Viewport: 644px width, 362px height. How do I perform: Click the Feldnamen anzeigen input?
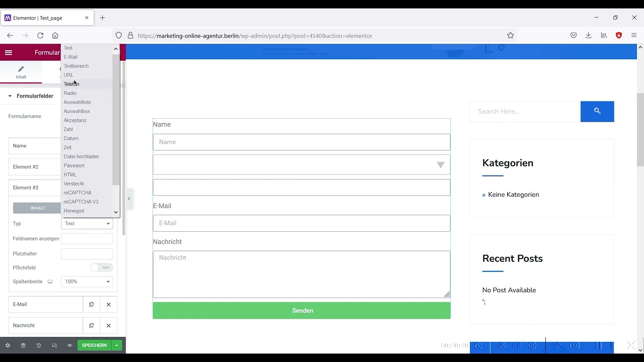pos(87,239)
